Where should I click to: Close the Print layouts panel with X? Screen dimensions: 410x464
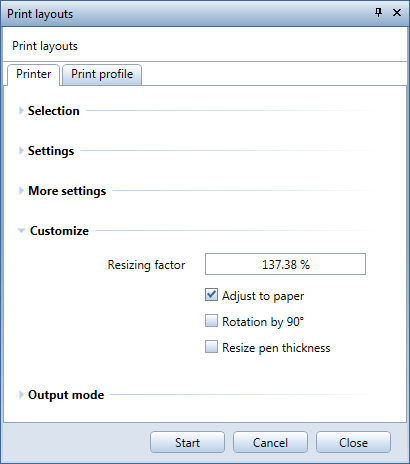point(397,13)
